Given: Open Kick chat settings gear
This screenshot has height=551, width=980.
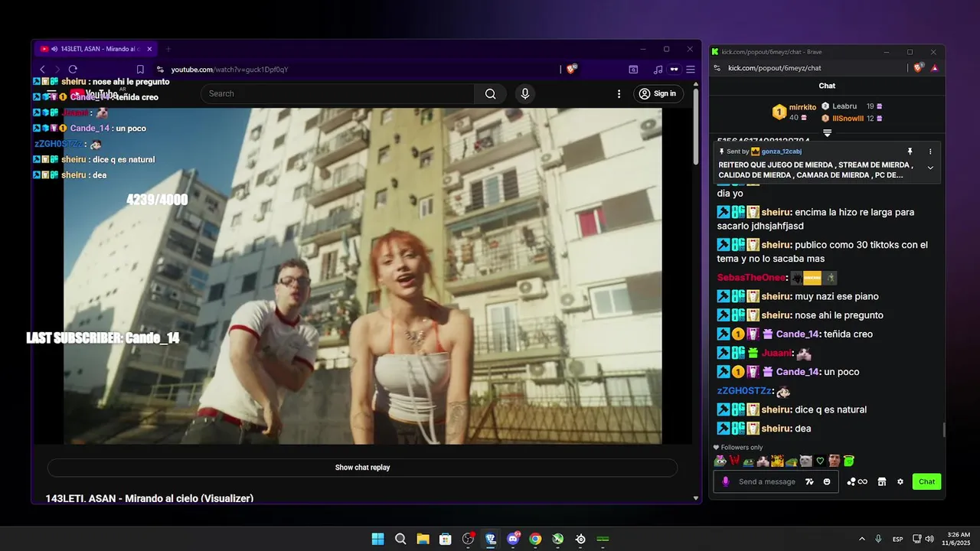Looking at the screenshot, I should (900, 481).
